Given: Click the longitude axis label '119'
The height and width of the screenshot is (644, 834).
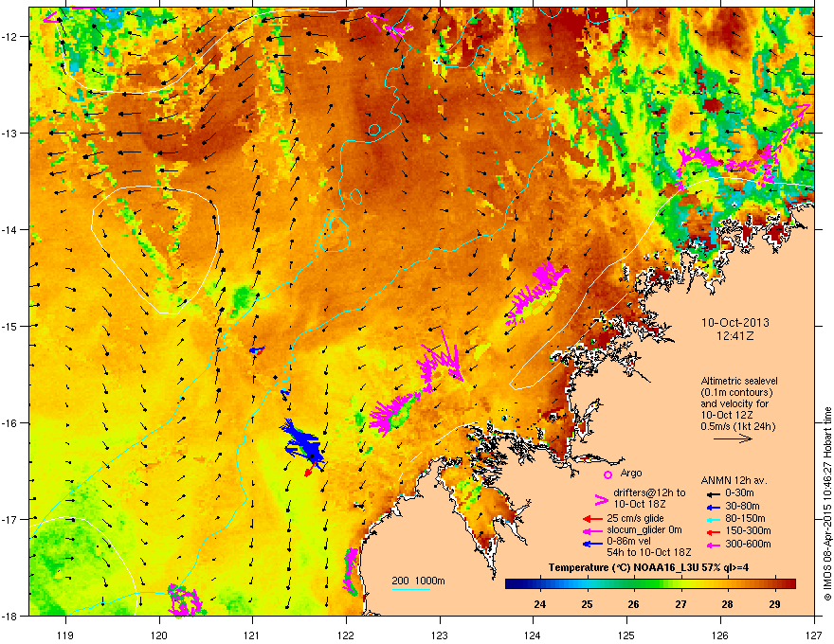Looking at the screenshot, I should click(x=65, y=635).
